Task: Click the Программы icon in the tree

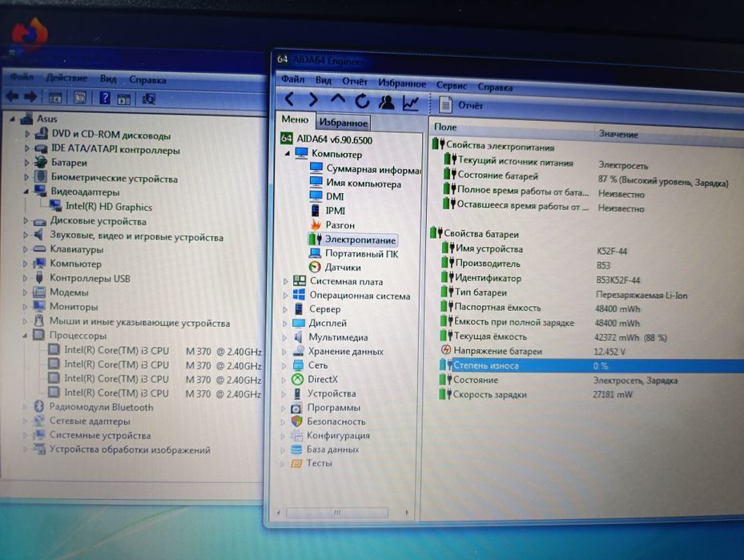Action: (296, 408)
